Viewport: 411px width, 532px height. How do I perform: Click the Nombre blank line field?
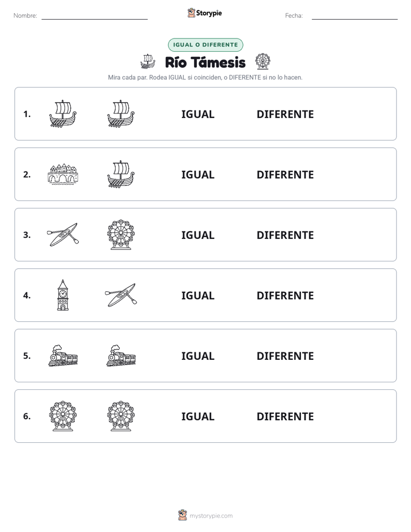click(x=94, y=16)
